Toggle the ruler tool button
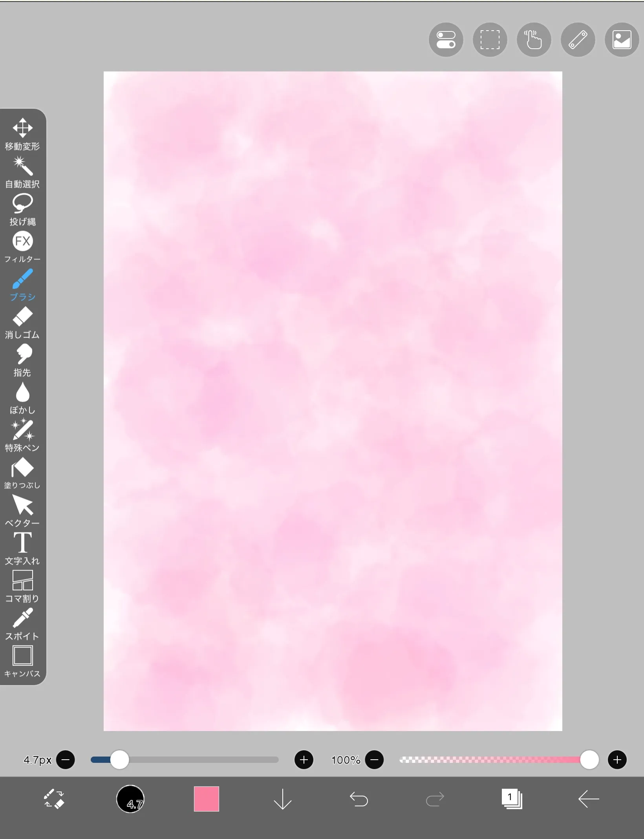The height and width of the screenshot is (839, 644). pyautogui.click(x=578, y=40)
